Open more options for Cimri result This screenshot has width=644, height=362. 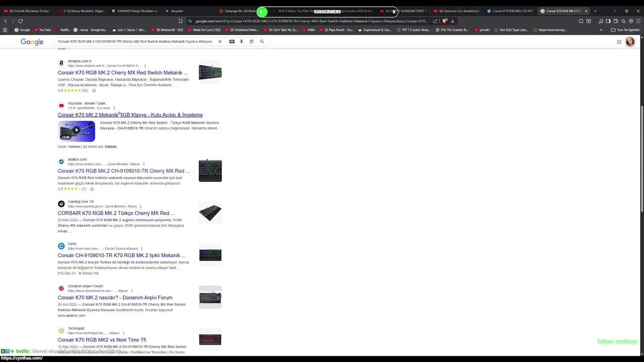click(x=142, y=248)
